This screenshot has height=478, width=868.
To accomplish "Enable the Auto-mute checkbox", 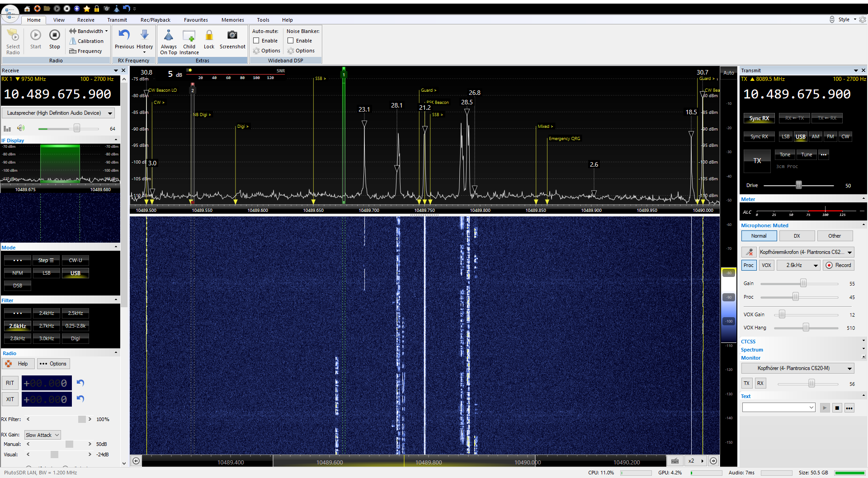I will 256,41.
